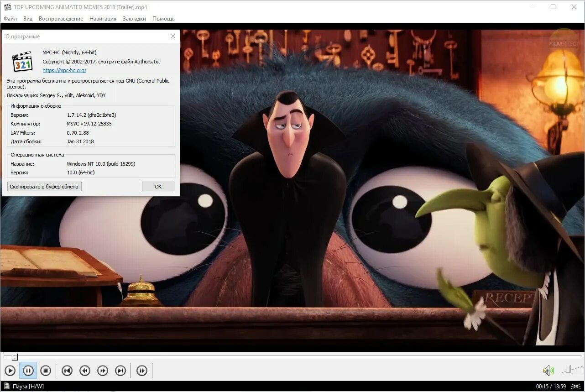Click version value 1.7.14.2 (dfa2c1bfe3)
This screenshot has height=392, width=585.
pyautogui.click(x=91, y=115)
